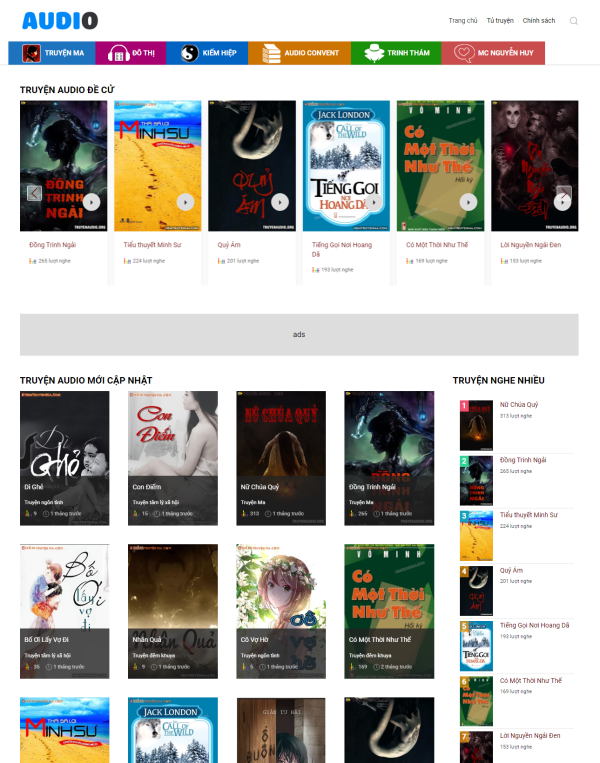This screenshot has width=600, height=763.
Task: Click play icon on Có Một Thời Như Thế
Action: [468, 202]
